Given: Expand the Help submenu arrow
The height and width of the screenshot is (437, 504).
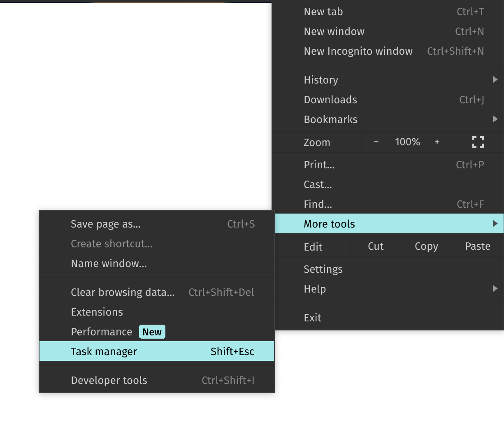Looking at the screenshot, I should point(495,288).
